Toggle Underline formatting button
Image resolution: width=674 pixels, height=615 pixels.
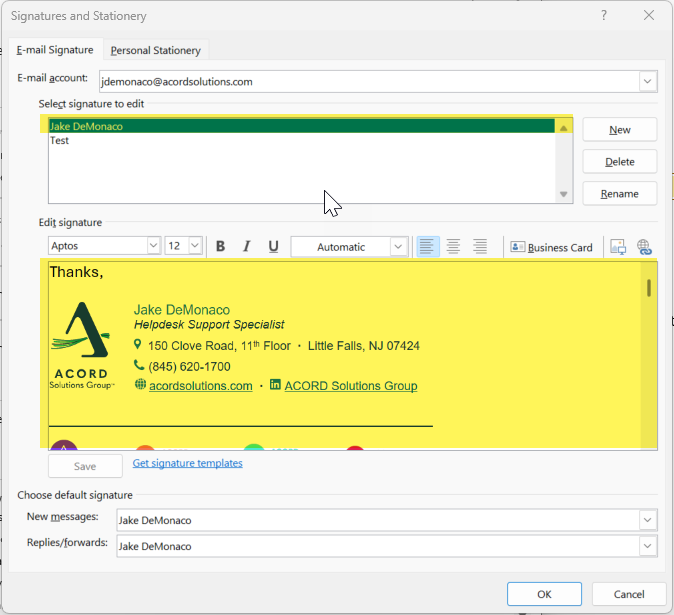point(273,247)
